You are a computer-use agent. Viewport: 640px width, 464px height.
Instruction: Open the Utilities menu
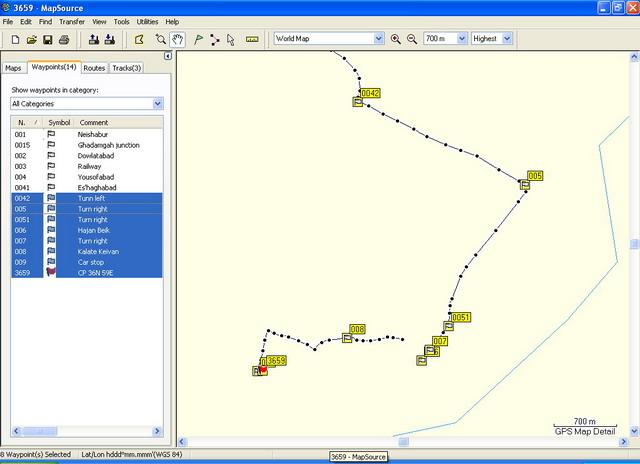[147, 22]
